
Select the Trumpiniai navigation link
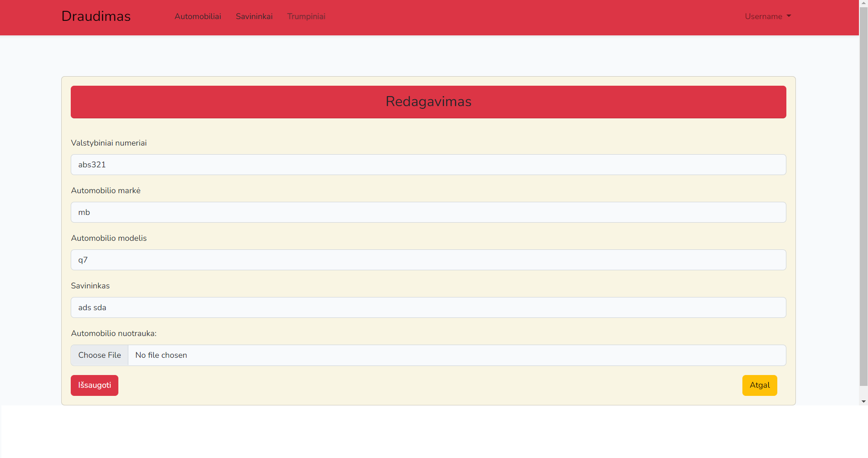306,16
